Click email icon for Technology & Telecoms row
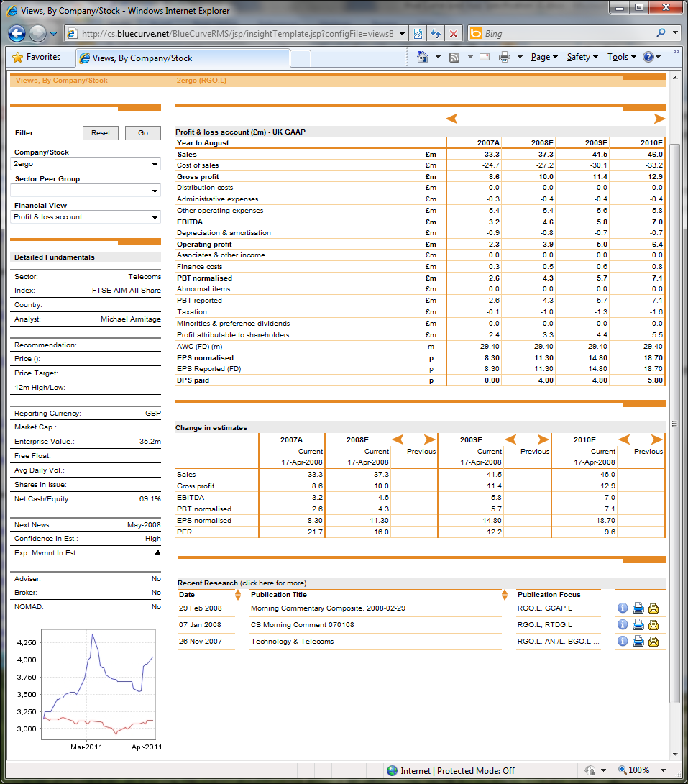 pos(653,641)
